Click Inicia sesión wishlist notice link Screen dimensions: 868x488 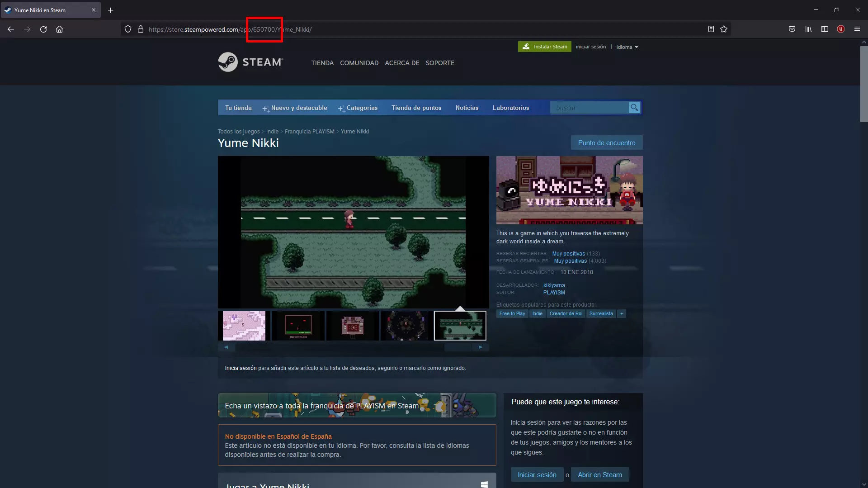click(241, 368)
